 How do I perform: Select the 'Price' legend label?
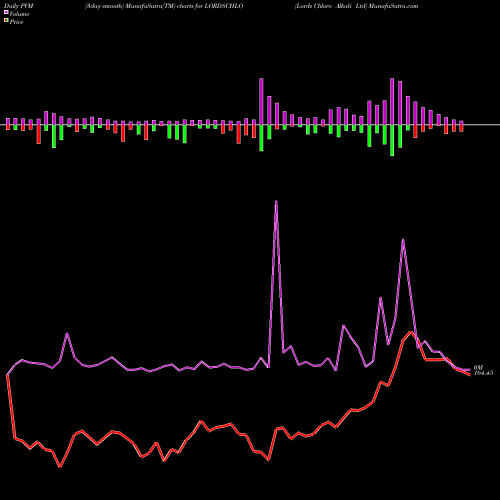pos(16,22)
